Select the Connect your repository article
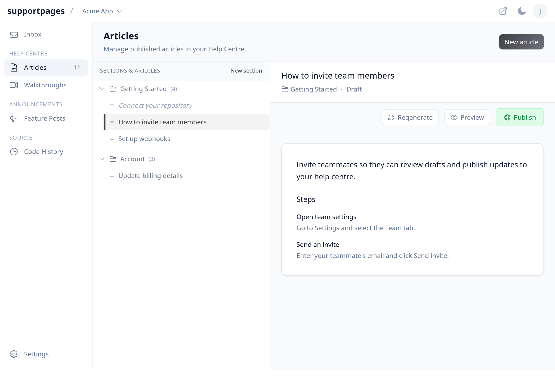Viewport: 555px width, 392px height. [x=186, y=106]
